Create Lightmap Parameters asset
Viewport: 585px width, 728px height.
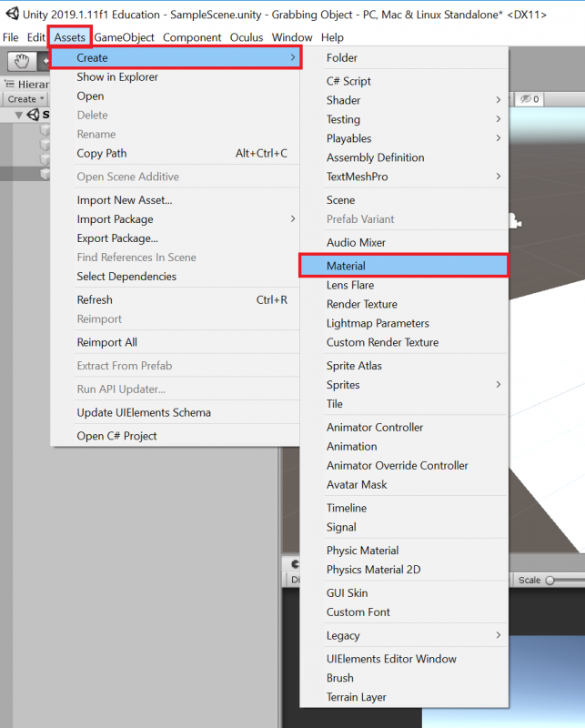[x=404, y=323]
